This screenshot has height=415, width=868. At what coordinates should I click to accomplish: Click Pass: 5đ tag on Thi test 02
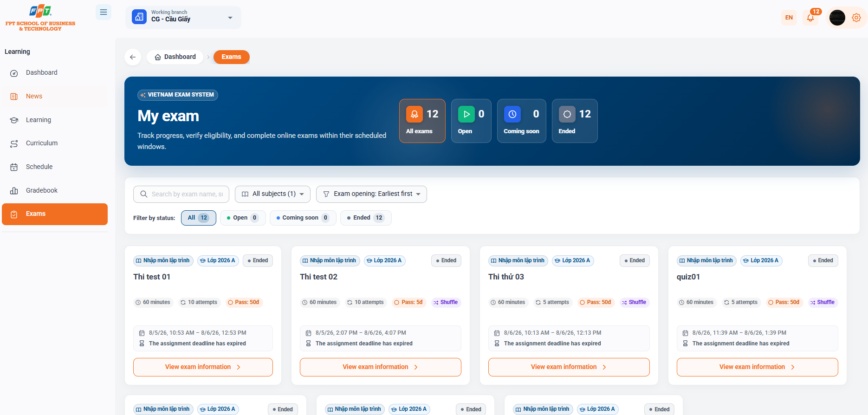[408, 303]
